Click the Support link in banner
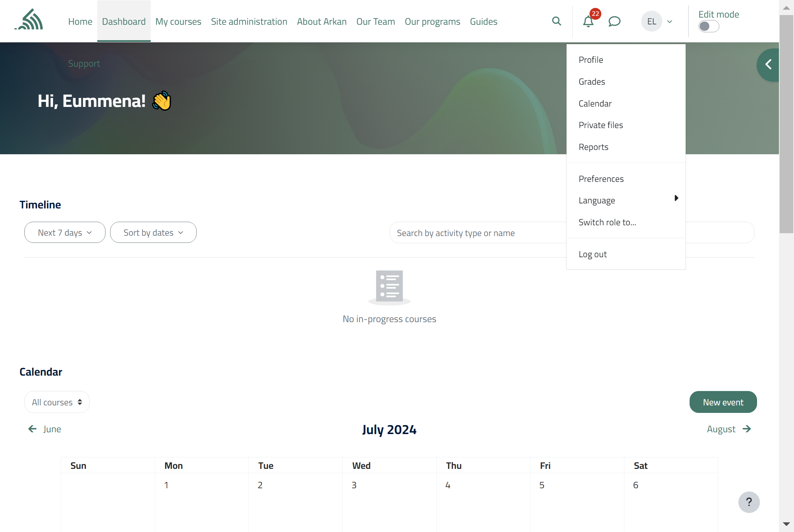Screen dimensions: 794x532 [x=84, y=63]
